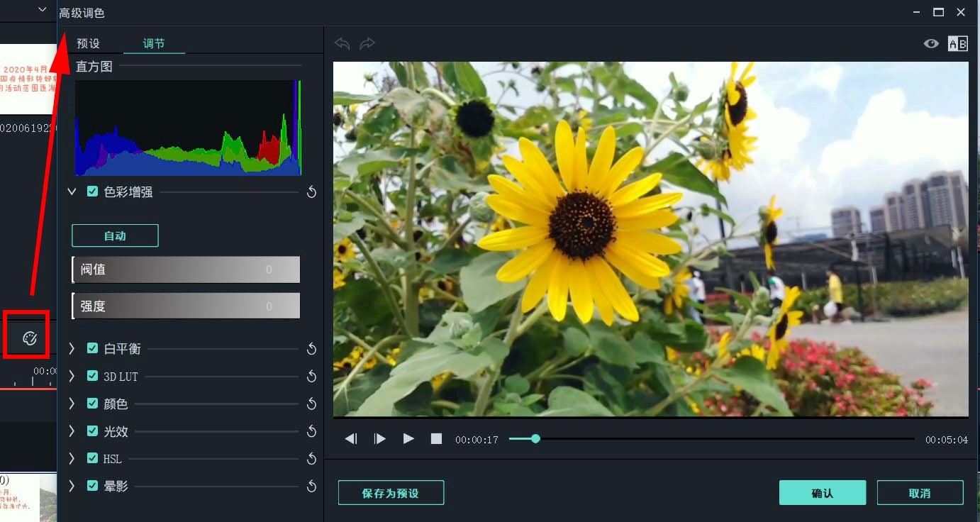980x522 pixels.
Task: Click the 阈值 slider
Action: point(186,270)
